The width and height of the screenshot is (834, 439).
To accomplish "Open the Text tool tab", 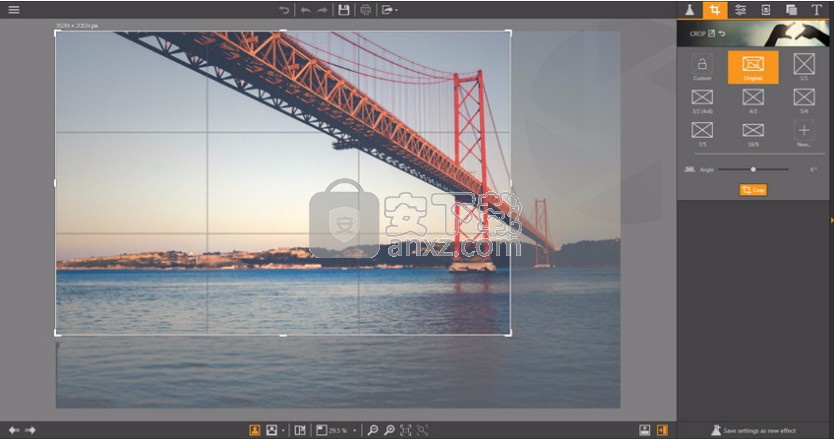I will (x=816, y=10).
